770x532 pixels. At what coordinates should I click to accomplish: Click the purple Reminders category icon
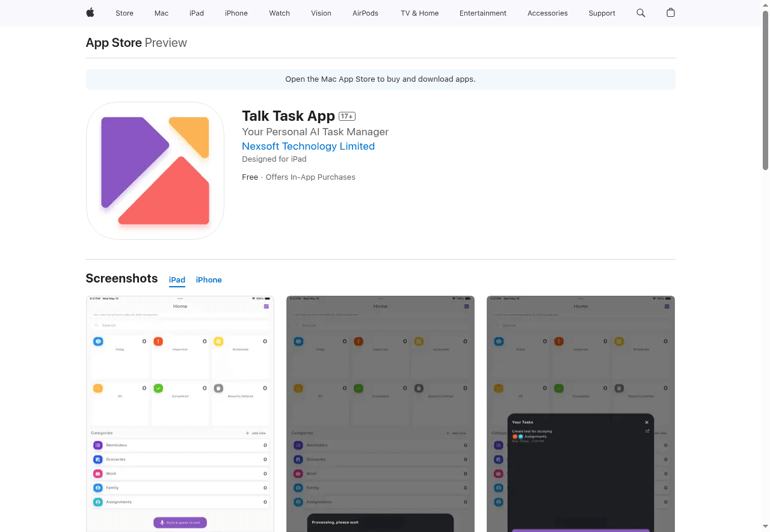point(99,445)
